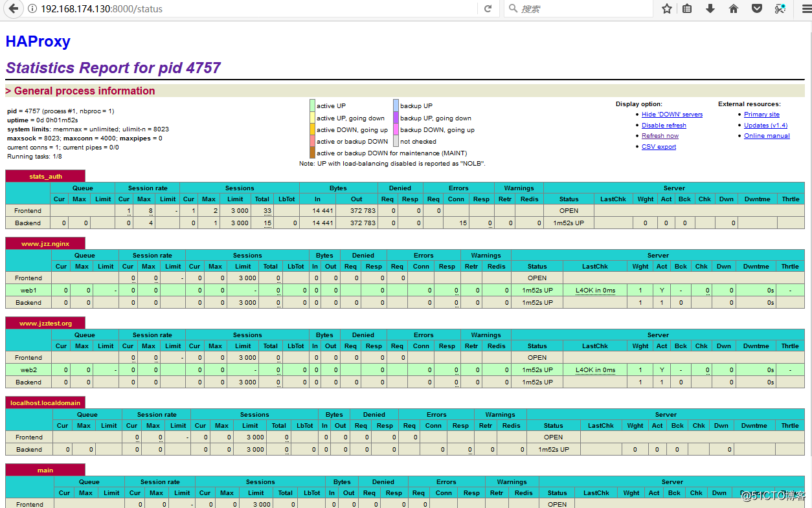Click stats_auth Backend '1m52s UP' status
The width and height of the screenshot is (812, 508).
[569, 223]
